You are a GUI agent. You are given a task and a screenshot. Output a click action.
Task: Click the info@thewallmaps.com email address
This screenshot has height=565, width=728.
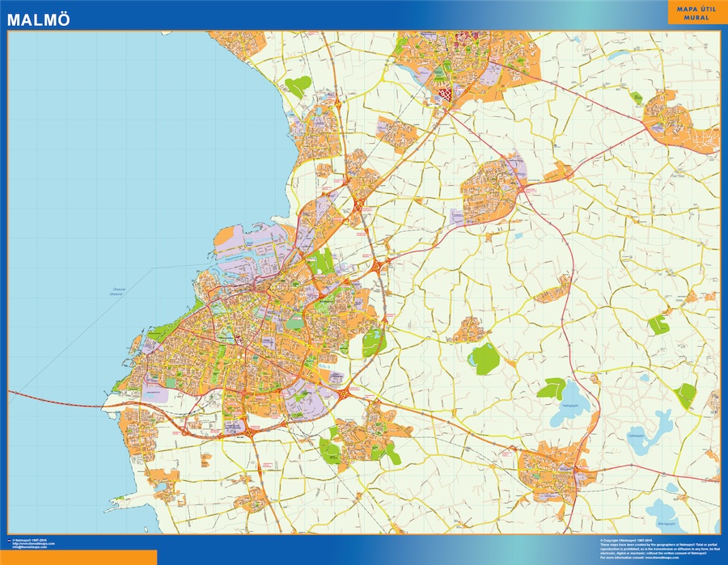pyautogui.click(x=31, y=547)
